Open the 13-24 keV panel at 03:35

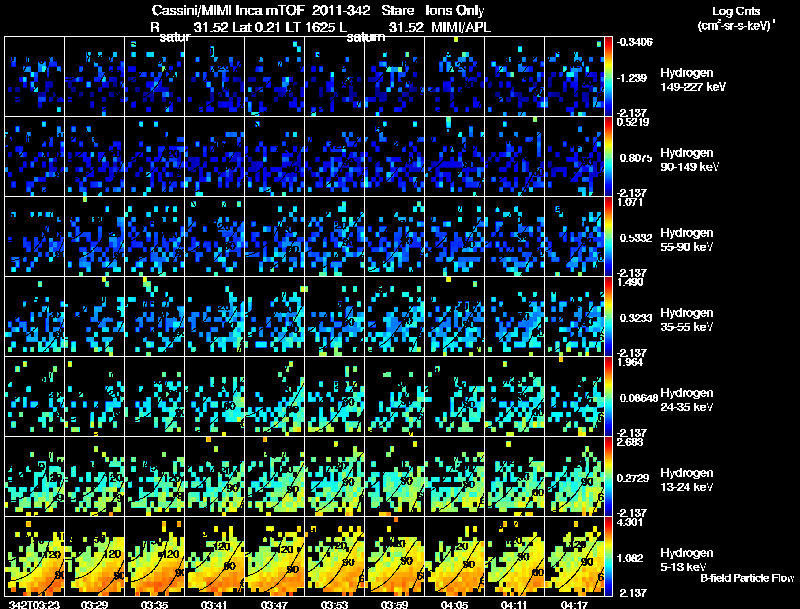tap(155, 476)
